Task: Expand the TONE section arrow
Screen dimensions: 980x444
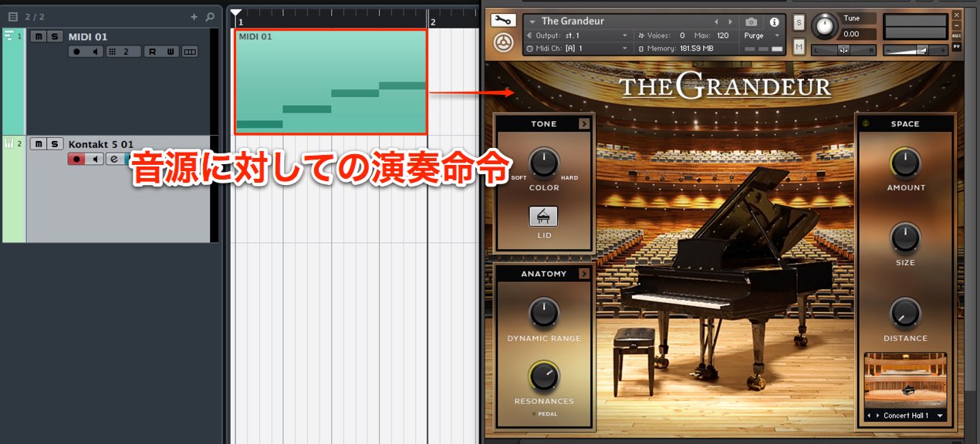Action: 584,123
